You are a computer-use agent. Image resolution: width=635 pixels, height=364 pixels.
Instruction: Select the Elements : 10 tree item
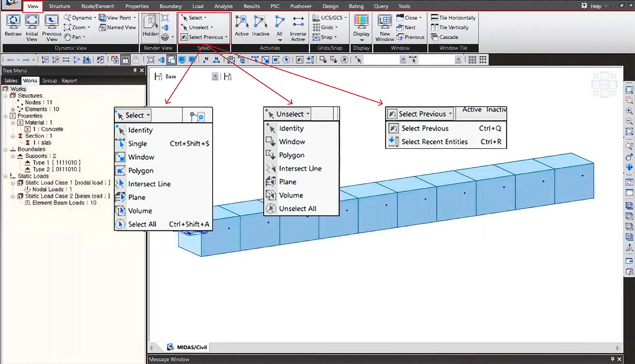(42, 109)
